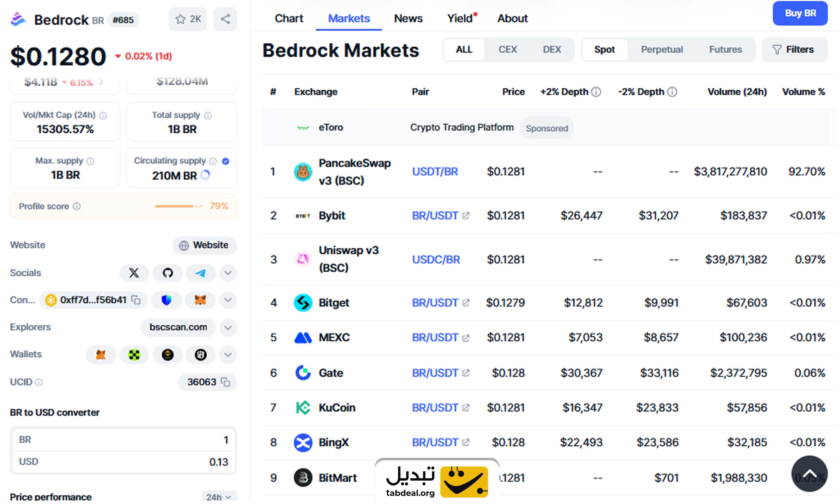Open the GitHub social link
The image size is (840, 504).
[x=168, y=273]
